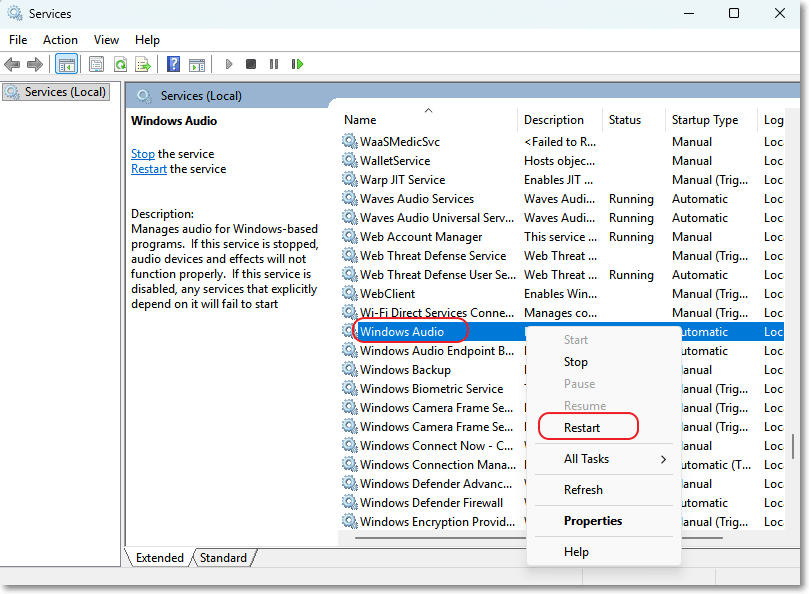Expand the All Tasks submenu

604,459
